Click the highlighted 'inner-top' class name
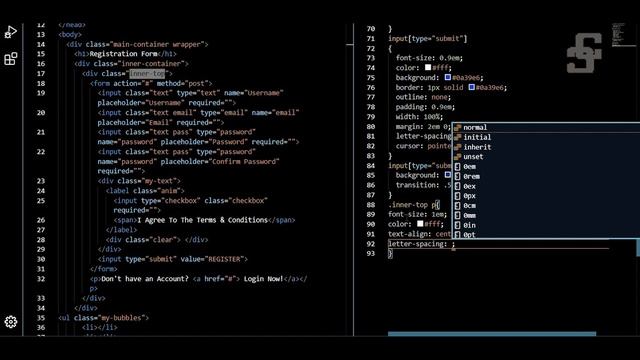Viewport: 640px width, 360px height. [147, 73]
